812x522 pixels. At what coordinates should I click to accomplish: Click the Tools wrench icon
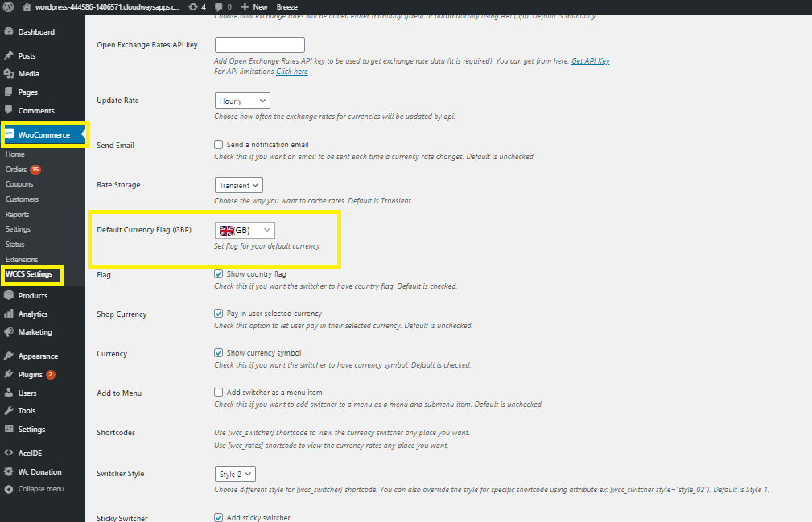pos(9,411)
